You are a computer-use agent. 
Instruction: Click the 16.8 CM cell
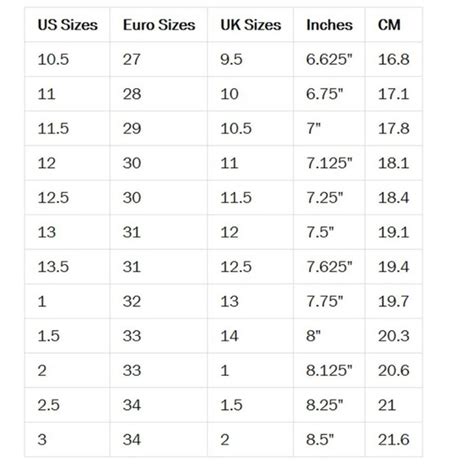pos(394,60)
